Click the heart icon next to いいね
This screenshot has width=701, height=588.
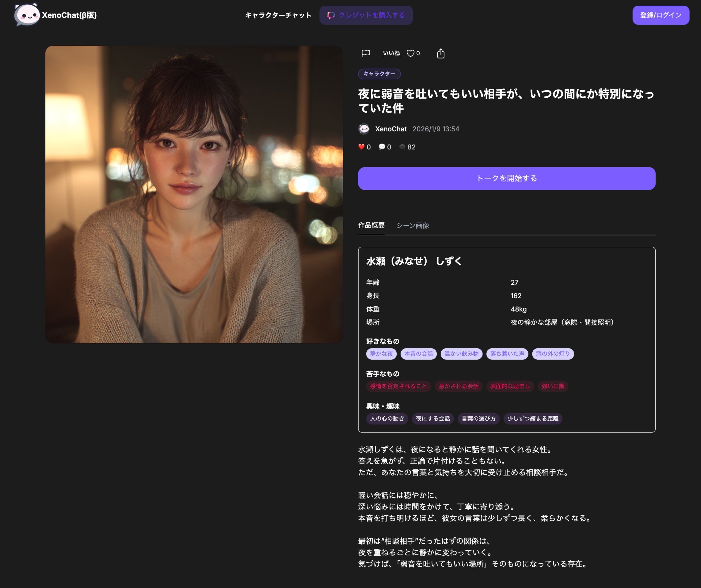pos(410,53)
